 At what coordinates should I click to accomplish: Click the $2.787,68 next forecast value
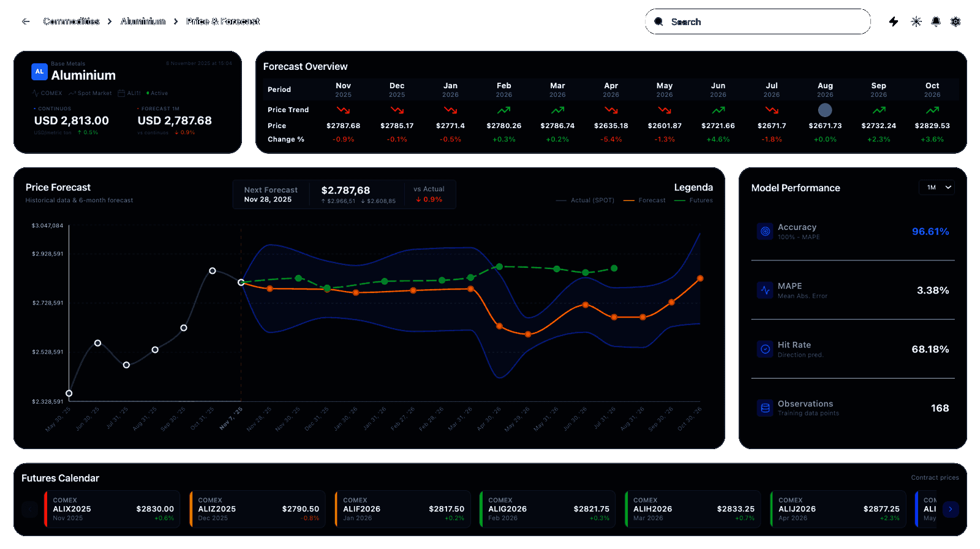click(345, 191)
